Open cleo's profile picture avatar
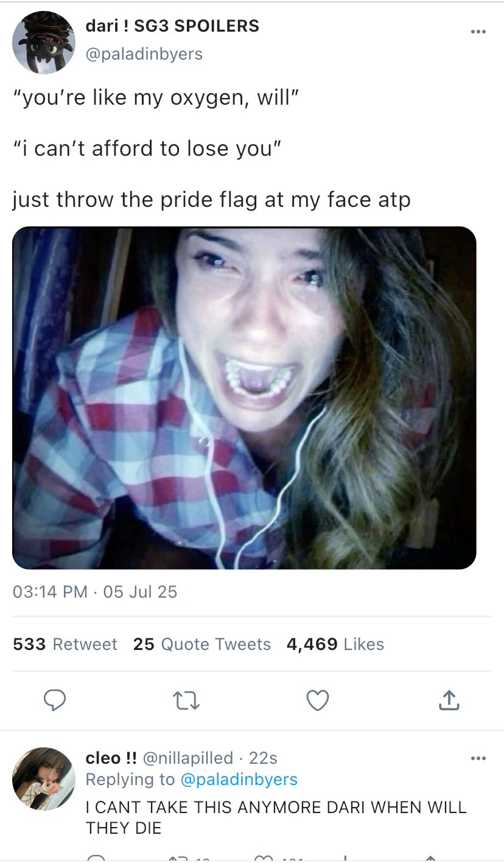This screenshot has height=863, width=504. coord(44,778)
